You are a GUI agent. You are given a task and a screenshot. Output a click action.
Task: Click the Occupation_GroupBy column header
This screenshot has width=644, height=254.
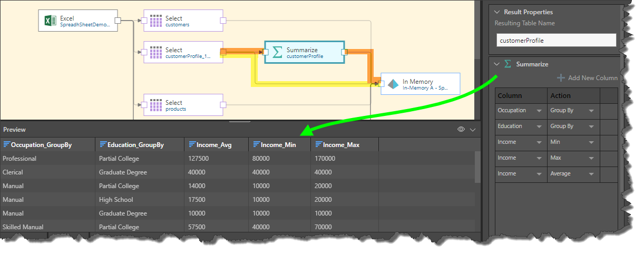(x=41, y=145)
